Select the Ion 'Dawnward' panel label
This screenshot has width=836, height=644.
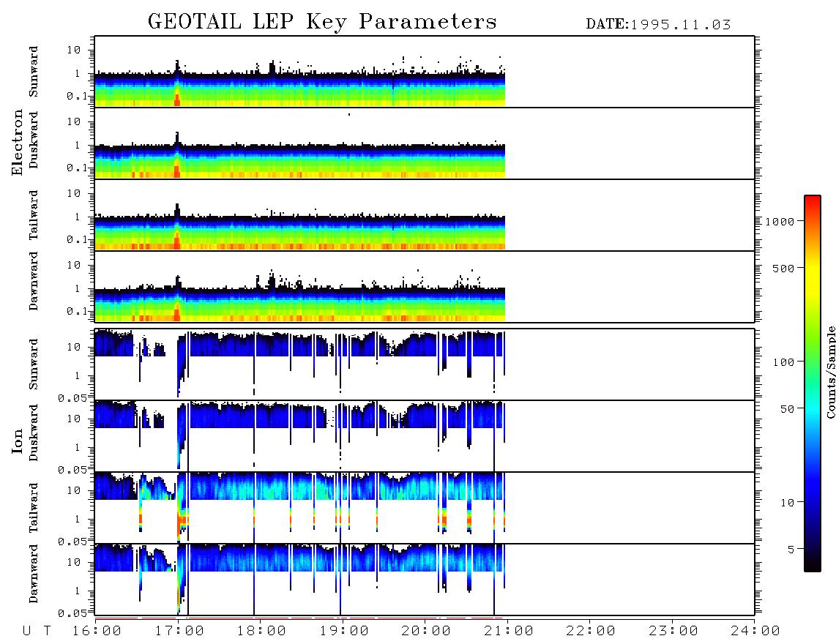coord(34,574)
